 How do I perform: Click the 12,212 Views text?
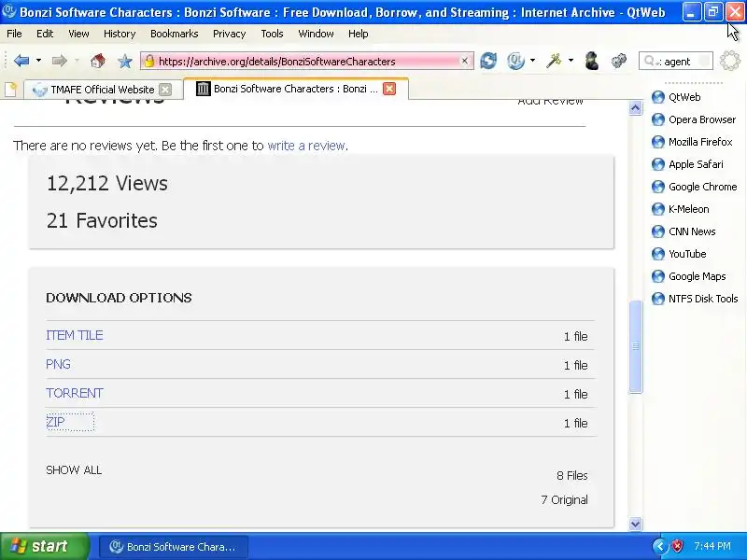[x=107, y=183]
